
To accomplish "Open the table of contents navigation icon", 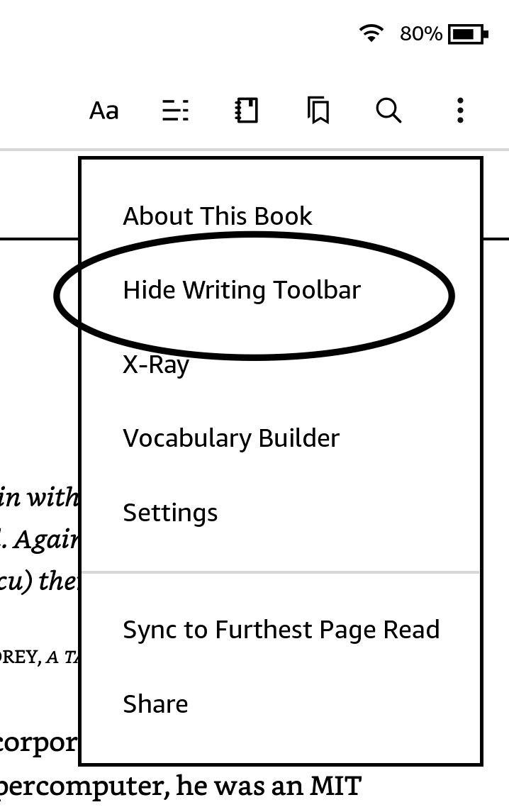I will pyautogui.click(x=175, y=111).
